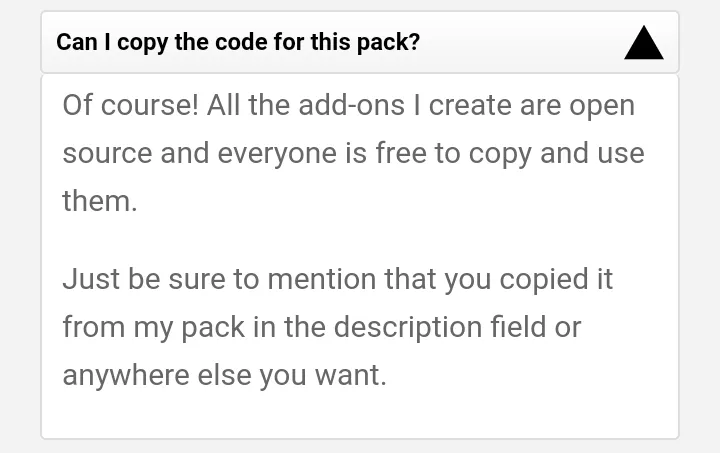720x453 pixels.
Task: Click the word 'add-ons' in the first line
Action: coord(352,105)
